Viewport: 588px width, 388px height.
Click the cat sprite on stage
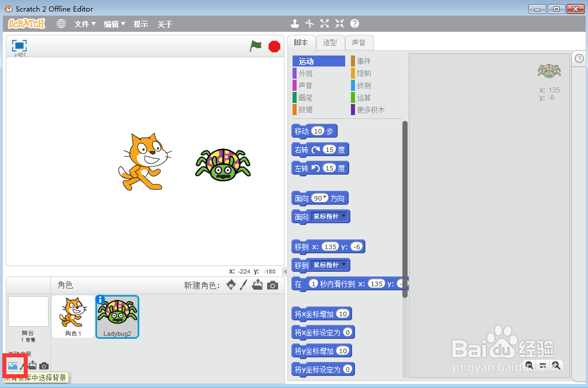(145, 161)
